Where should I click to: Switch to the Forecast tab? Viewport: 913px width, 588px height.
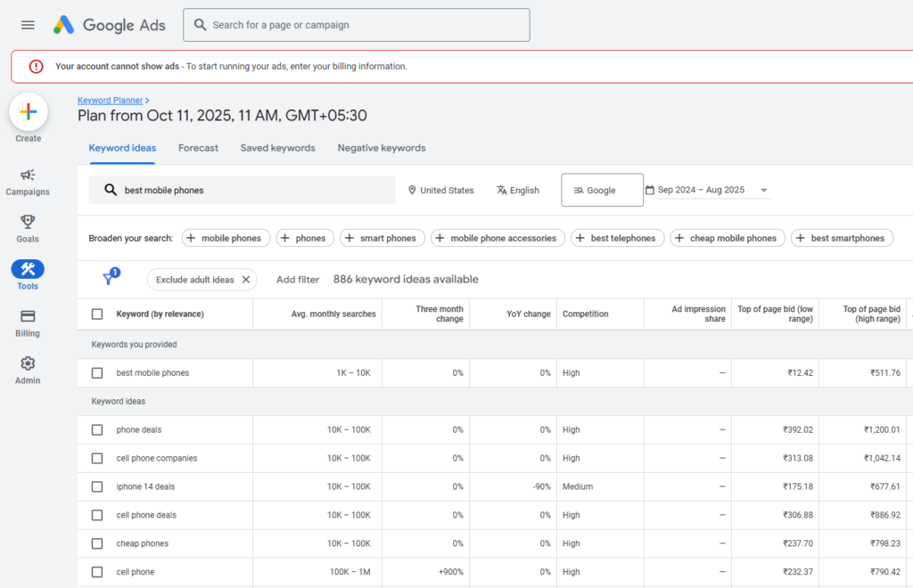click(198, 148)
